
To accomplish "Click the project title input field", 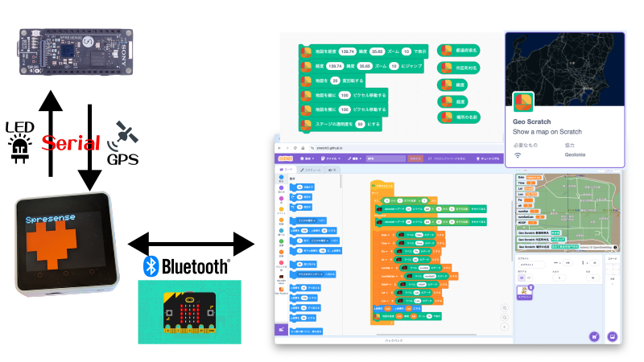I will pyautogui.click(x=386, y=158).
